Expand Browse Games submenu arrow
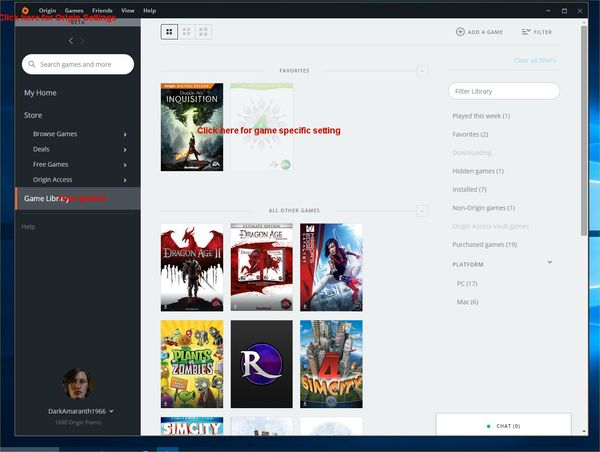 pyautogui.click(x=125, y=134)
